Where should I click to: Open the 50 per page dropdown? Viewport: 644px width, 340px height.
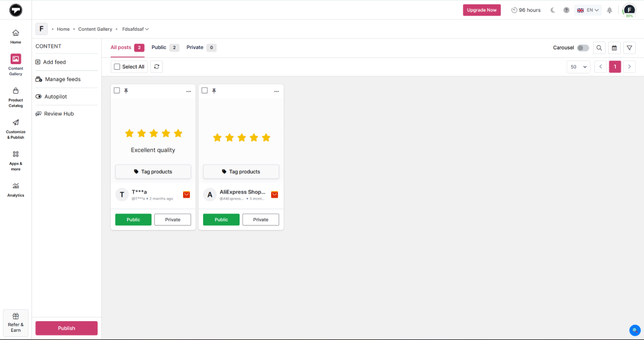[x=579, y=67]
